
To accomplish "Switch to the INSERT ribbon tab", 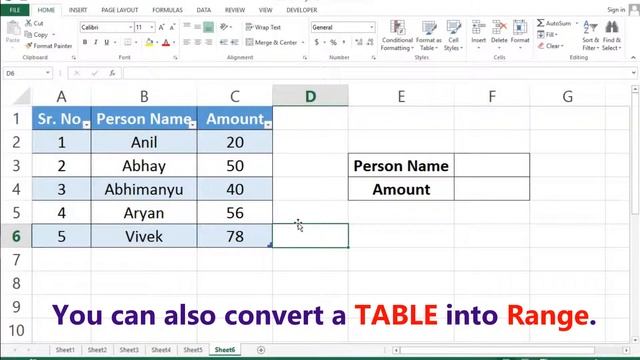I will [78, 10].
